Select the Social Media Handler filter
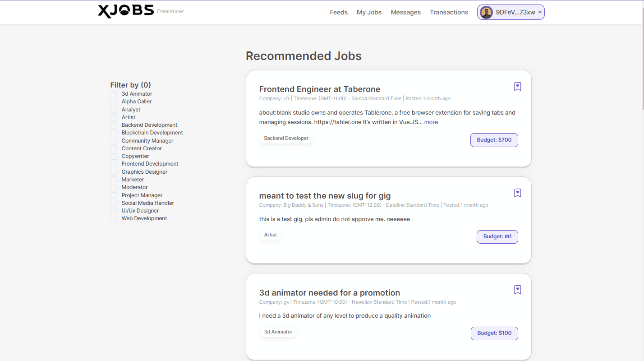 (x=114, y=203)
